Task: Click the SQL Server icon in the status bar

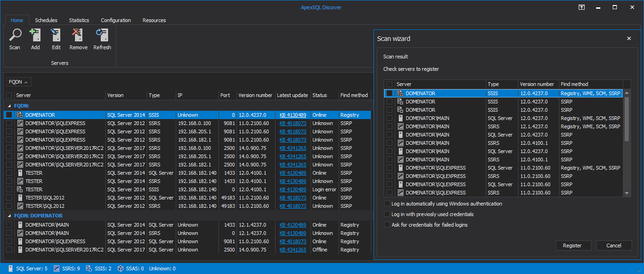Action: [11, 268]
